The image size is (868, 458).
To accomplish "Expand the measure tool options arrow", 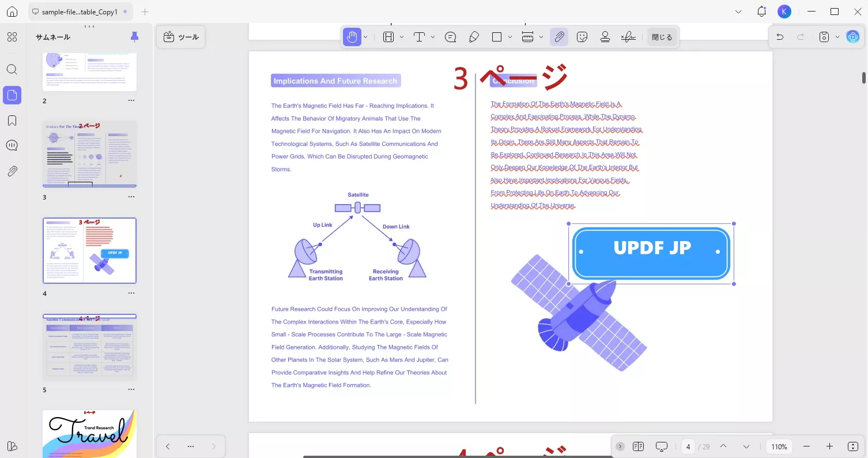I will [x=541, y=37].
